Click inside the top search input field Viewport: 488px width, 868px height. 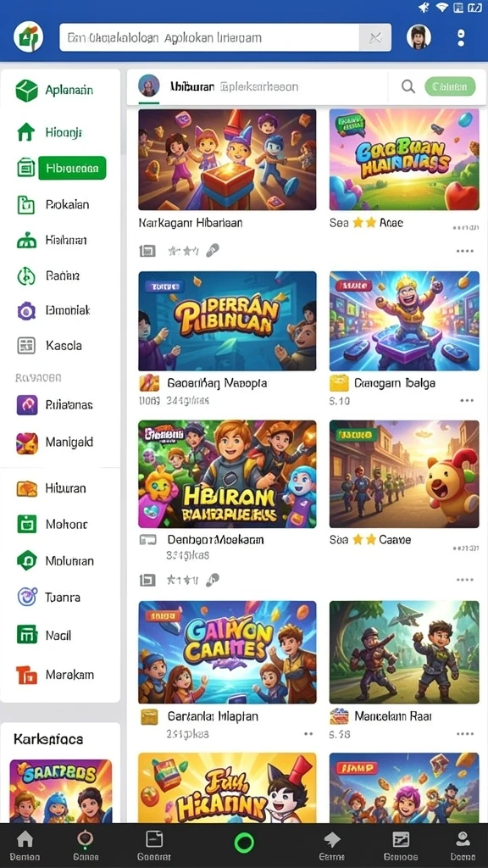click(209, 37)
